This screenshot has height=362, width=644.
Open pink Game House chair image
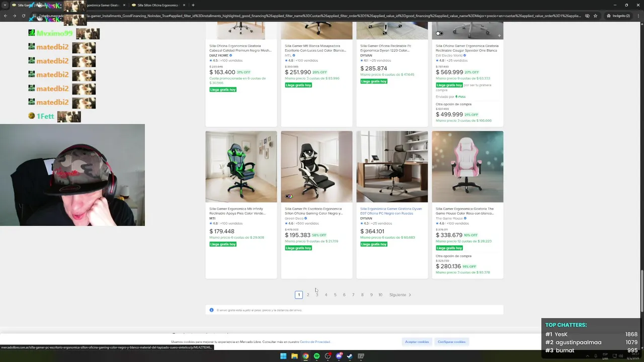point(467,167)
